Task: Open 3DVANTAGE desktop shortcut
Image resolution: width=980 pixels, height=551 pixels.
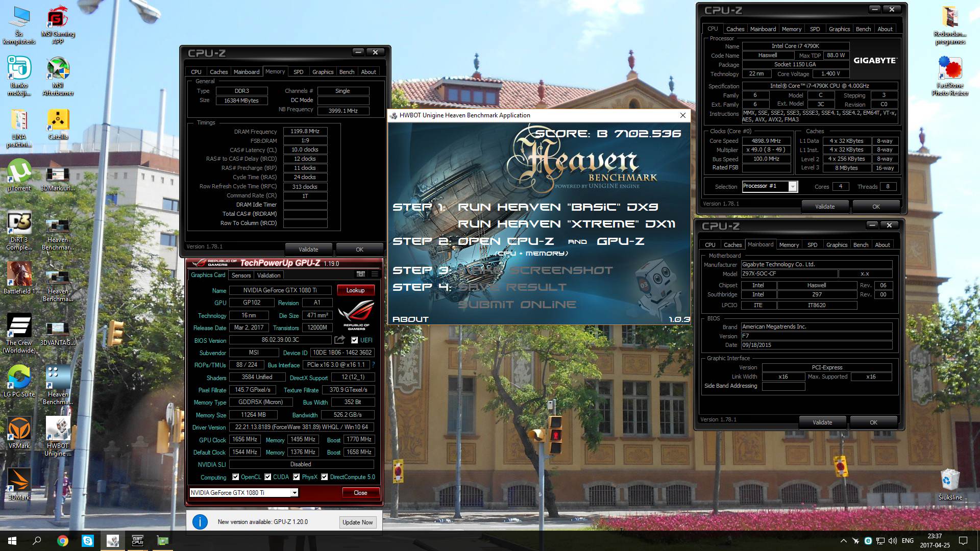Action: [x=58, y=334]
